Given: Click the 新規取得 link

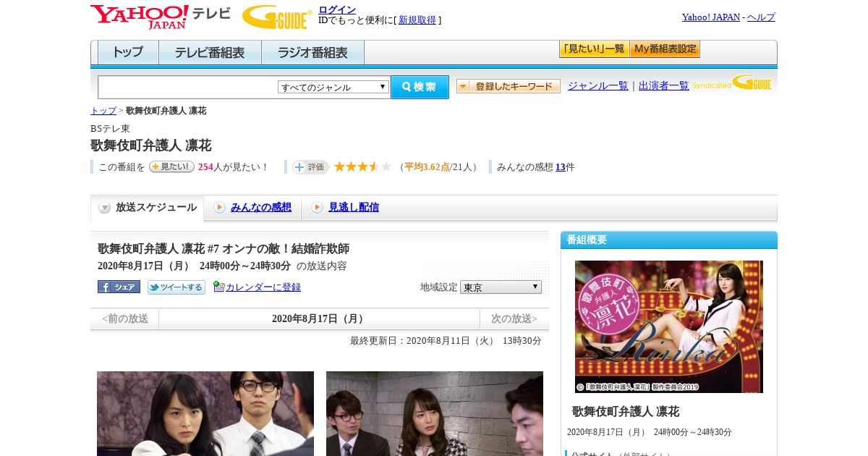Looking at the screenshot, I should pyautogui.click(x=417, y=20).
